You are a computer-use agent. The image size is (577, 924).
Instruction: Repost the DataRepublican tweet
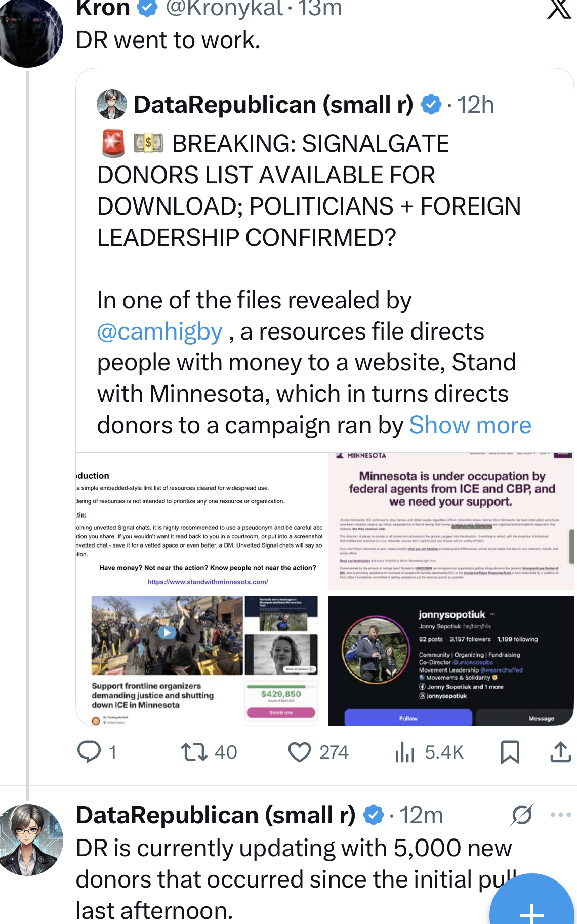[194, 751]
